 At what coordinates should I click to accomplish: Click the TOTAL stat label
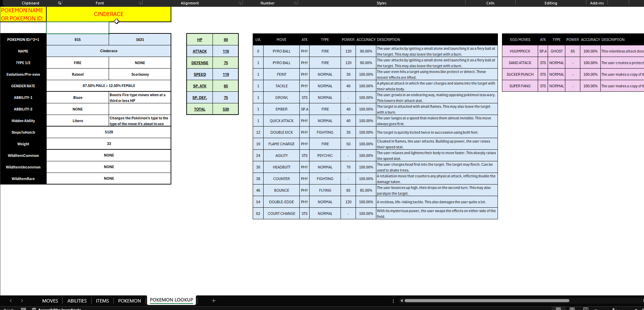[200, 109]
